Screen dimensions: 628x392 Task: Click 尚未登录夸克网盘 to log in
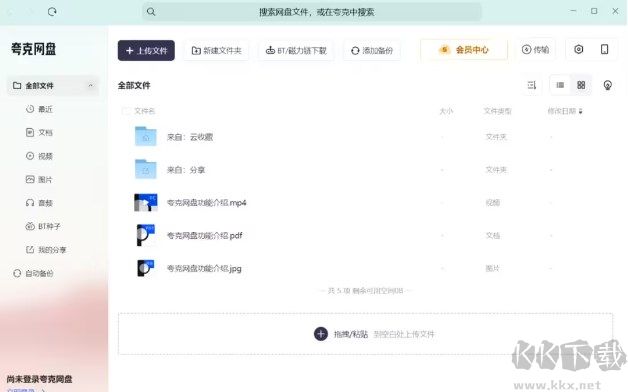pyautogui.click(x=39, y=379)
